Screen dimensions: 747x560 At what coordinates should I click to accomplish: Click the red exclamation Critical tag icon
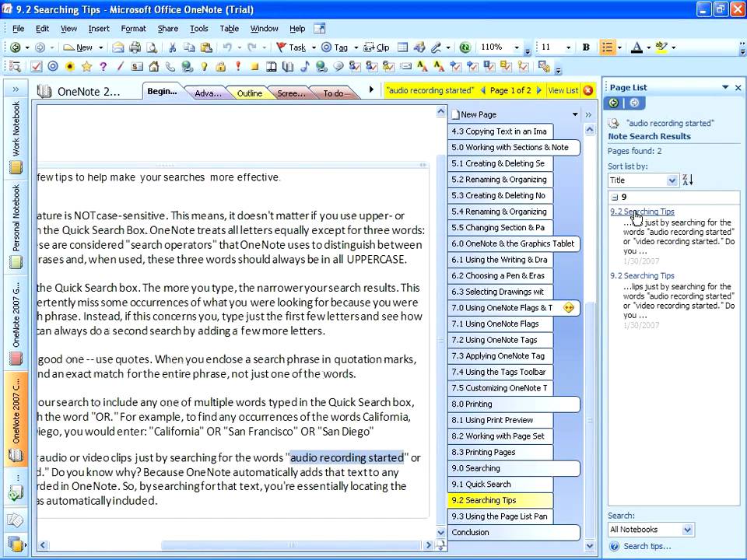click(238, 67)
